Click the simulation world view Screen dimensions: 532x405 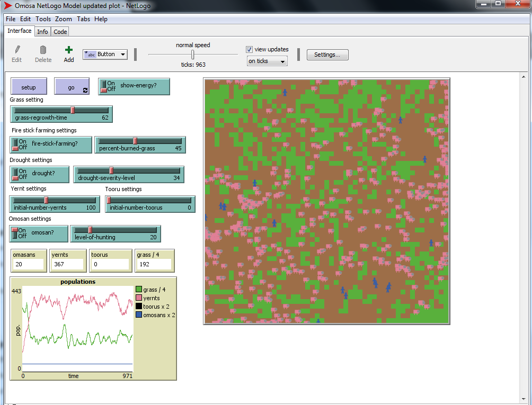point(327,201)
